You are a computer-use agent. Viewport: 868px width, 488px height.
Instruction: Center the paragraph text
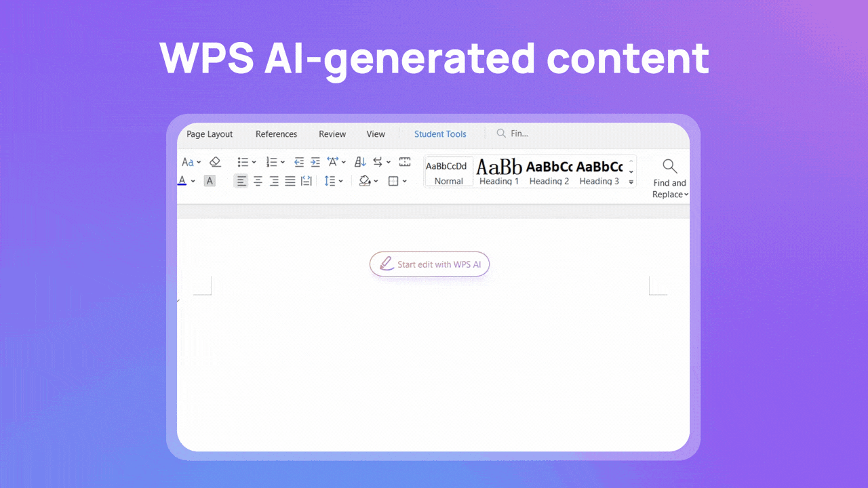[258, 181]
